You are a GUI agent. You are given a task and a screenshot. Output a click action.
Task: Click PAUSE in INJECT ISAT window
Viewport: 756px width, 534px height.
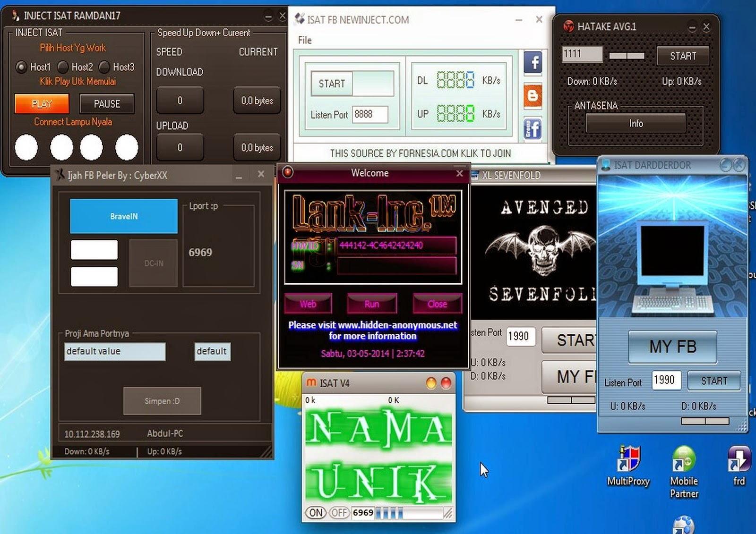107,103
